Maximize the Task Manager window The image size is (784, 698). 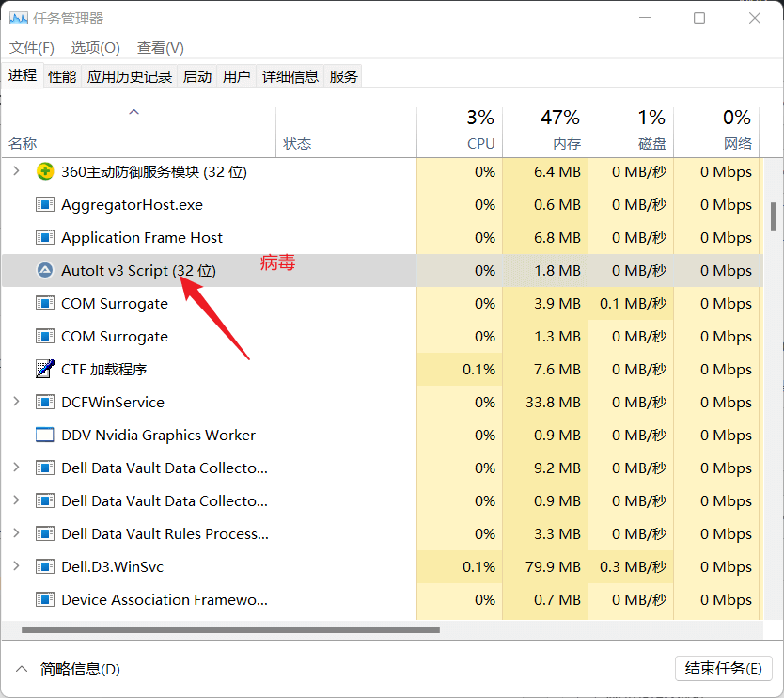699,18
